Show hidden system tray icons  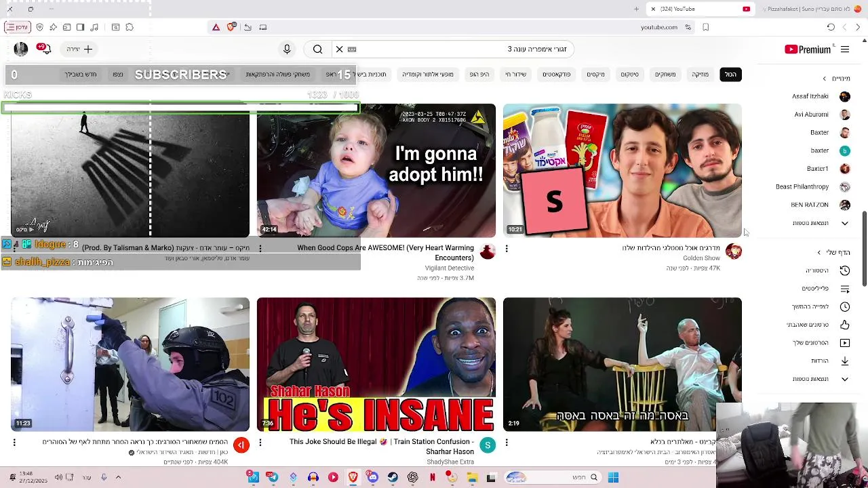tap(117, 477)
